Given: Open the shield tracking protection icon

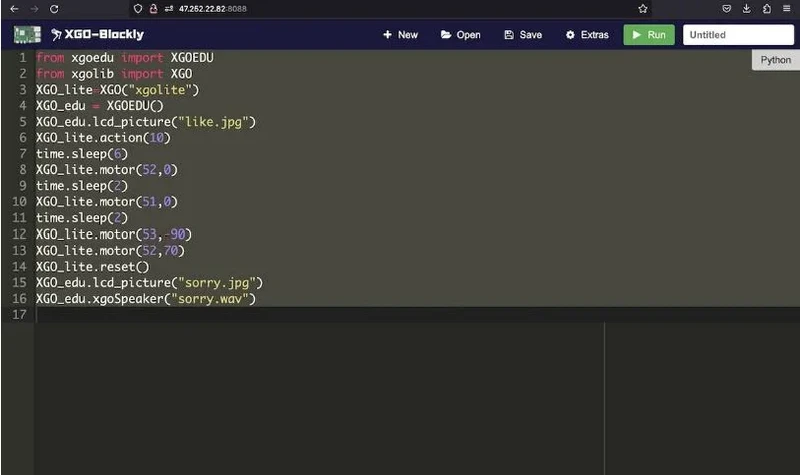Looking at the screenshot, I should tap(138, 9).
